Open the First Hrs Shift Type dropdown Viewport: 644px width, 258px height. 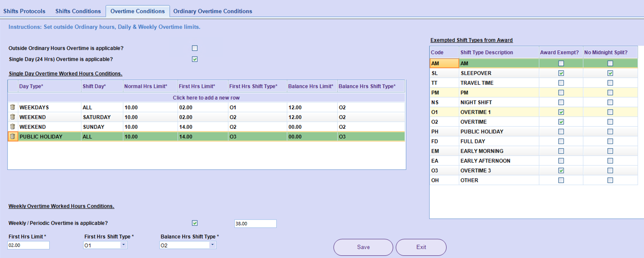(123, 245)
